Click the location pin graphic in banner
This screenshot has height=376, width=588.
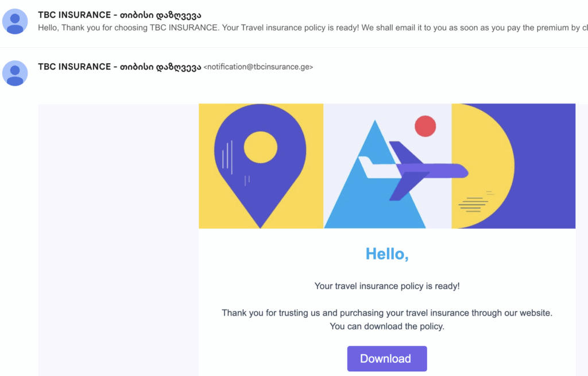[260, 166]
